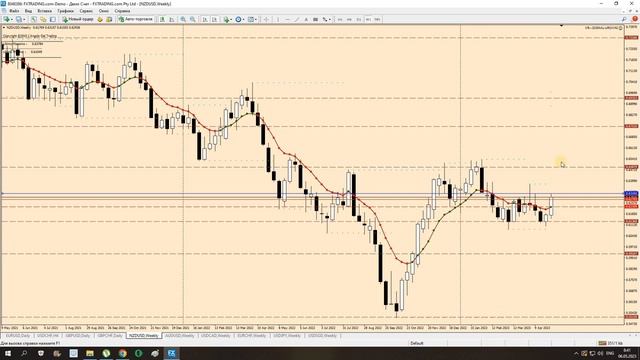Click the Новый ордер button

click(78, 19)
